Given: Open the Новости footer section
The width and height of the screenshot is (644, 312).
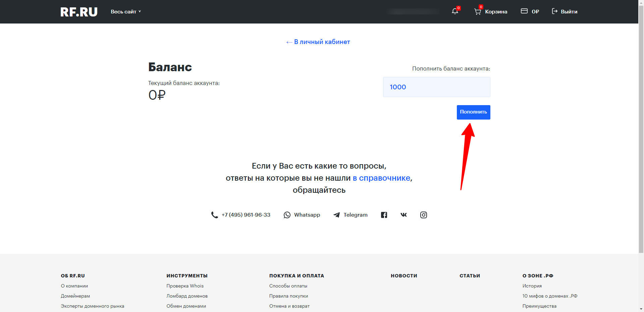Looking at the screenshot, I should tap(404, 276).
